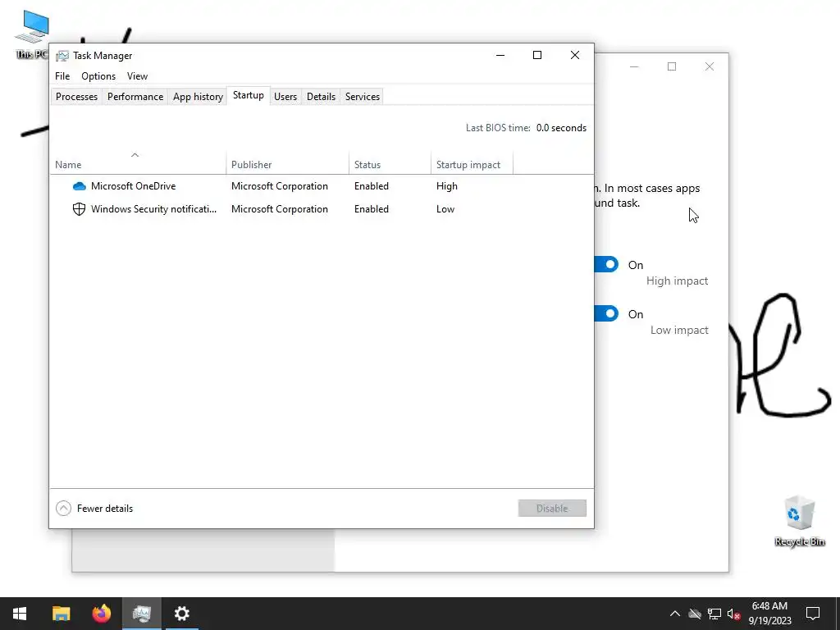
Task: Click Enabled status of Windows Security row
Action: coord(372,209)
